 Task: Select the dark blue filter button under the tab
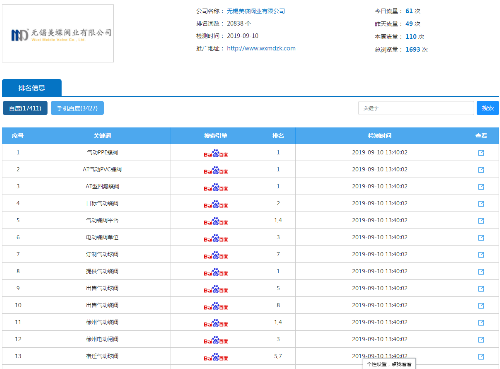25,108
